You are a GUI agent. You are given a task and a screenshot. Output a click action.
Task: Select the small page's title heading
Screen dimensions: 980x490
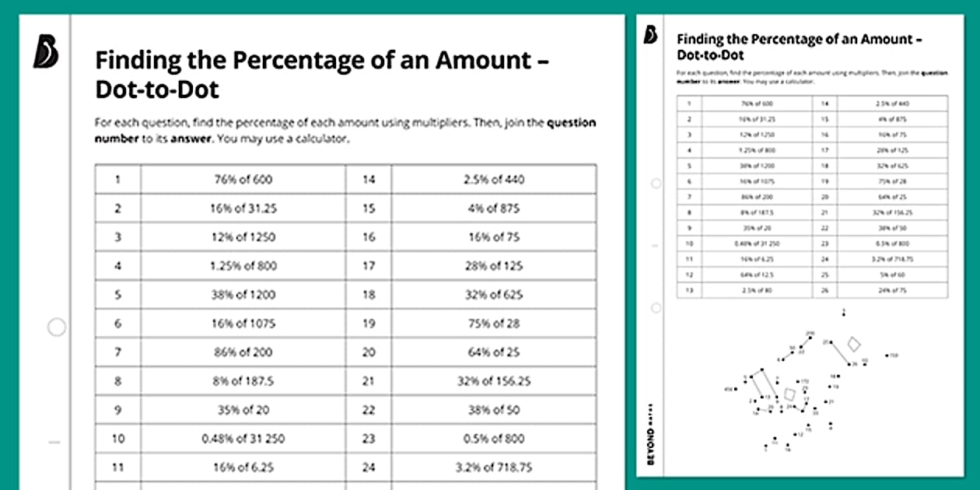(800, 47)
